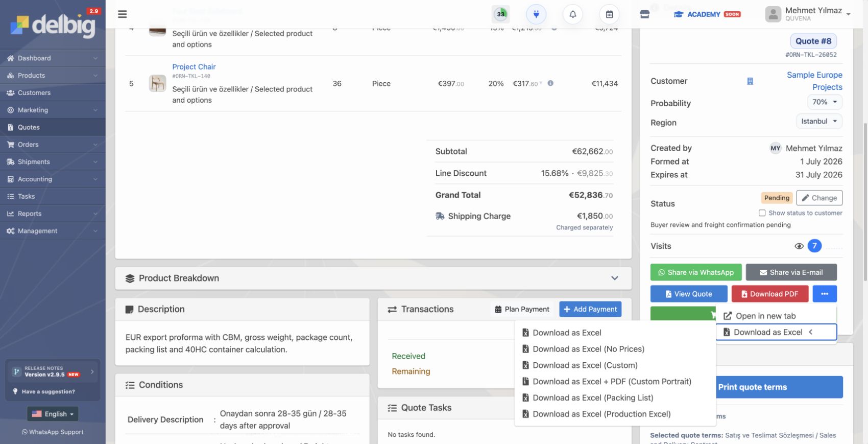Expand the Orders sidebar menu
The height and width of the screenshot is (444, 868).
tap(53, 145)
